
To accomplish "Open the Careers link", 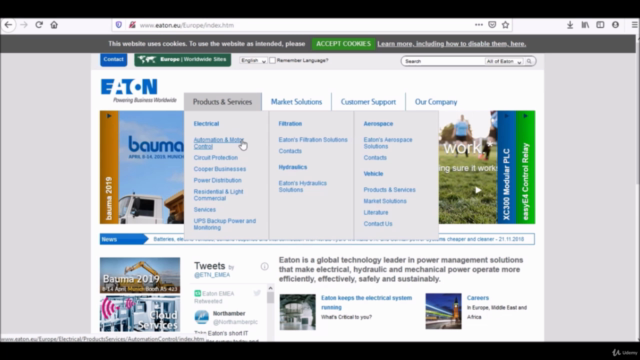I will (478, 298).
